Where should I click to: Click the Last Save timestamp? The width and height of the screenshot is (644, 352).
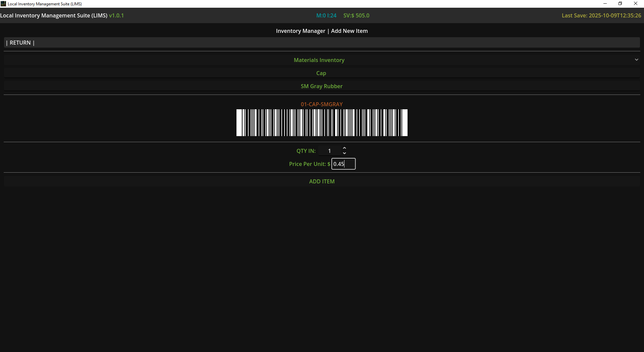(601, 15)
